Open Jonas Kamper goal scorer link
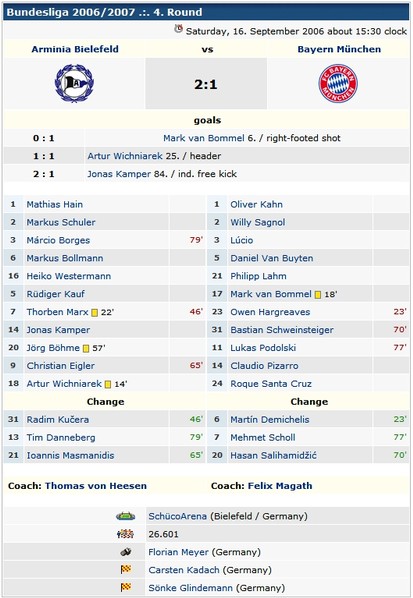Image resolution: width=413 pixels, height=598 pixels. (119, 174)
